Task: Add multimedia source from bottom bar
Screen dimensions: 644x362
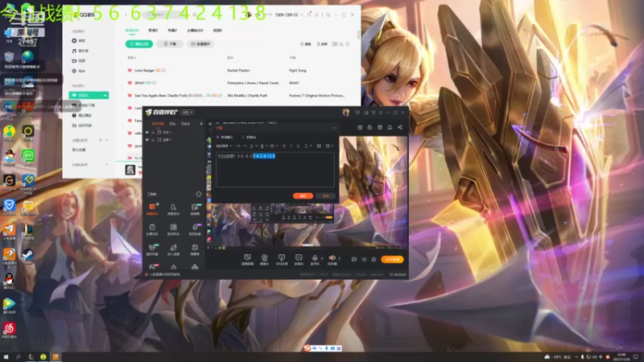Action: click(x=299, y=259)
